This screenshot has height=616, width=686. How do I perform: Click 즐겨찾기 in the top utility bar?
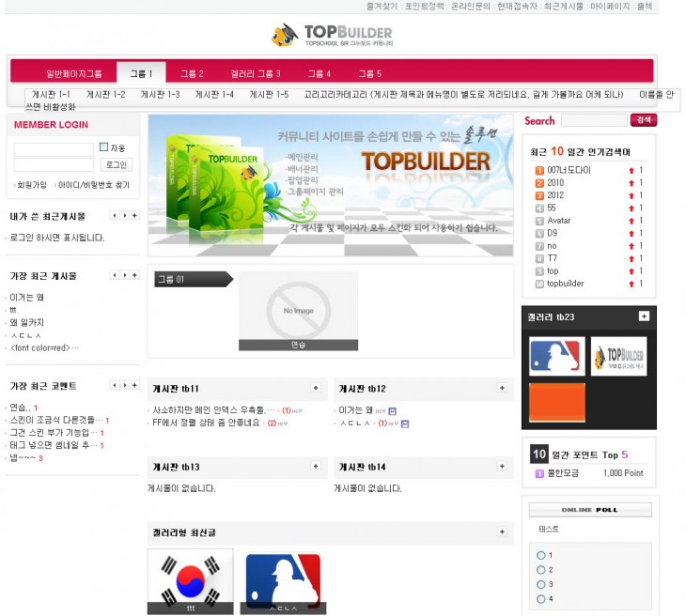(382, 7)
